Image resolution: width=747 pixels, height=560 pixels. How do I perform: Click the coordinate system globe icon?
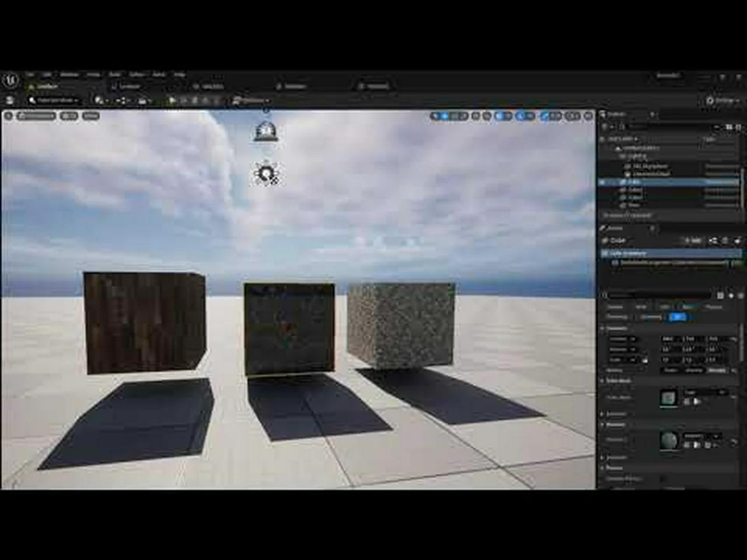coord(476,116)
